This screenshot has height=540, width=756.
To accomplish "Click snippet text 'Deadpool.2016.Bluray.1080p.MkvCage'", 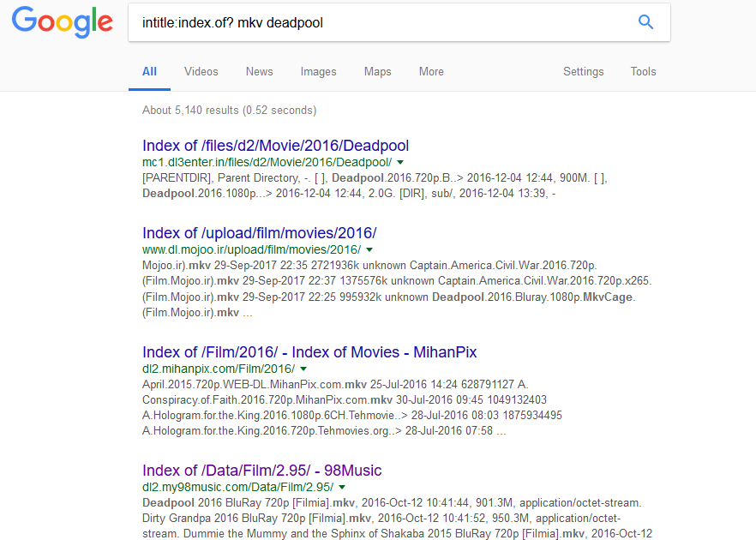I will [x=531, y=297].
